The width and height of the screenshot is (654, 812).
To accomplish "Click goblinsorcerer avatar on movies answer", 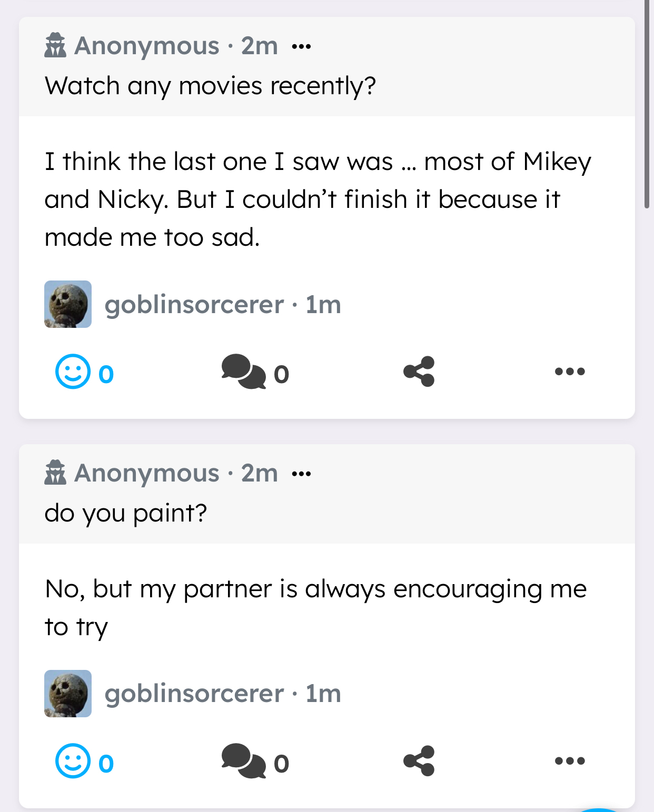I will (68, 304).
